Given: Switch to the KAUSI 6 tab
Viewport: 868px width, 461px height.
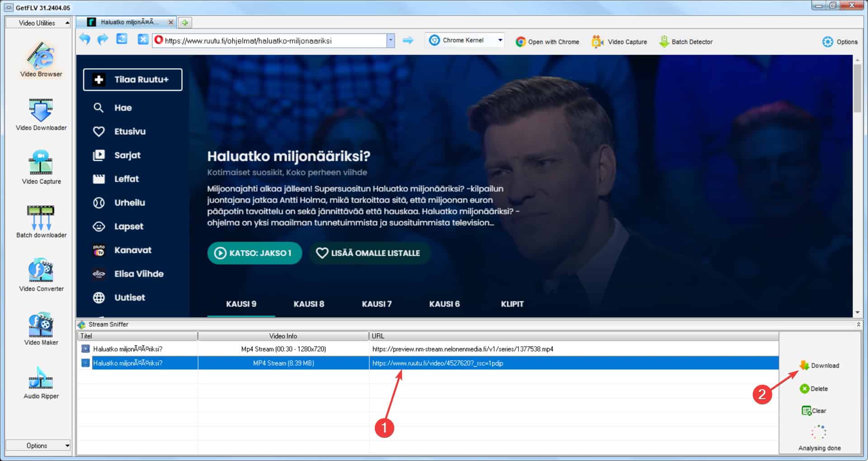Looking at the screenshot, I should tap(444, 304).
